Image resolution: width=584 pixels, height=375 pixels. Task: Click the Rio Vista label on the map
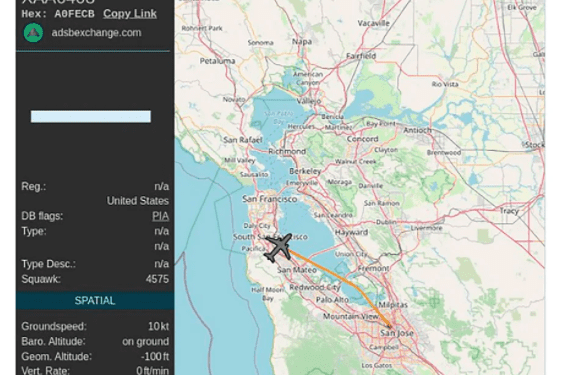pos(445,84)
